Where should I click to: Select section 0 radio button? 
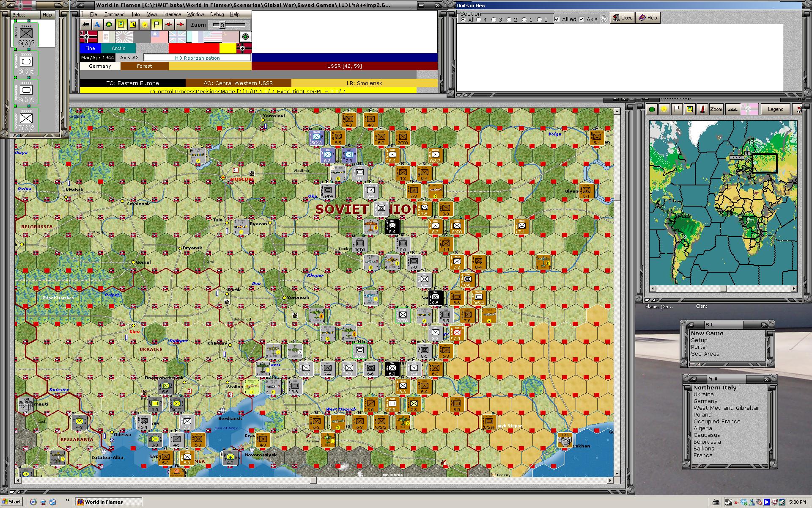(539, 19)
